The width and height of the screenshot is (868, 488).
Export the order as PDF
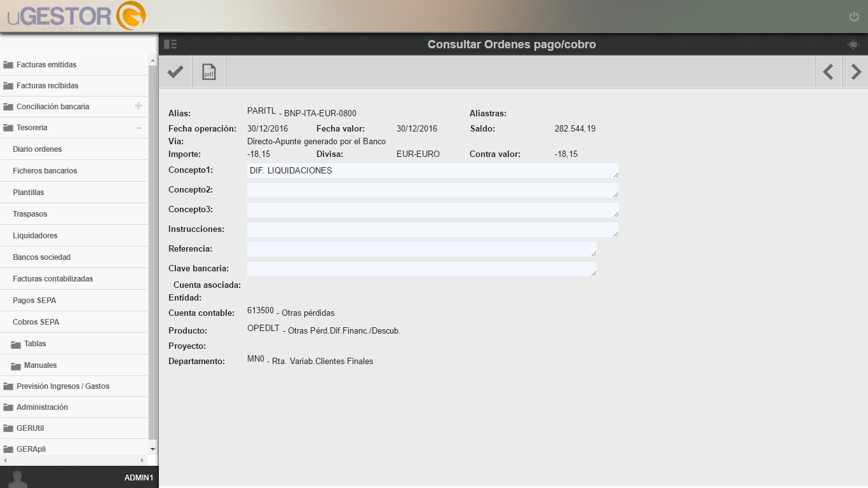[x=209, y=72]
